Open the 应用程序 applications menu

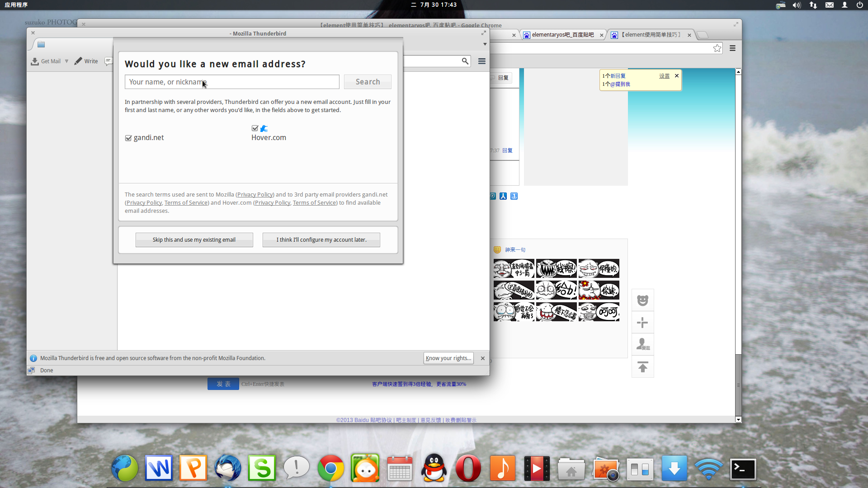[x=16, y=5]
